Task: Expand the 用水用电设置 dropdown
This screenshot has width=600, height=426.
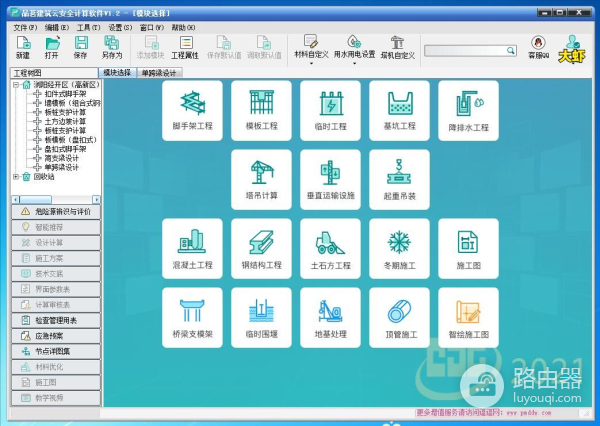Action: 354,49
